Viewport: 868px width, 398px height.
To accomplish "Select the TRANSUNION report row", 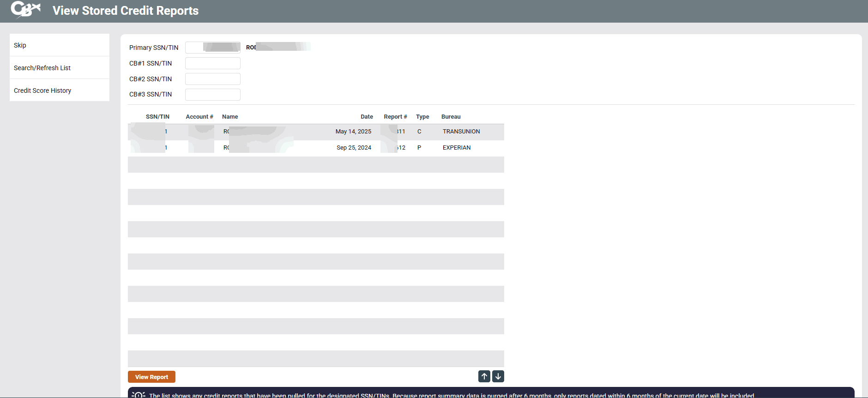I will click(461, 132).
